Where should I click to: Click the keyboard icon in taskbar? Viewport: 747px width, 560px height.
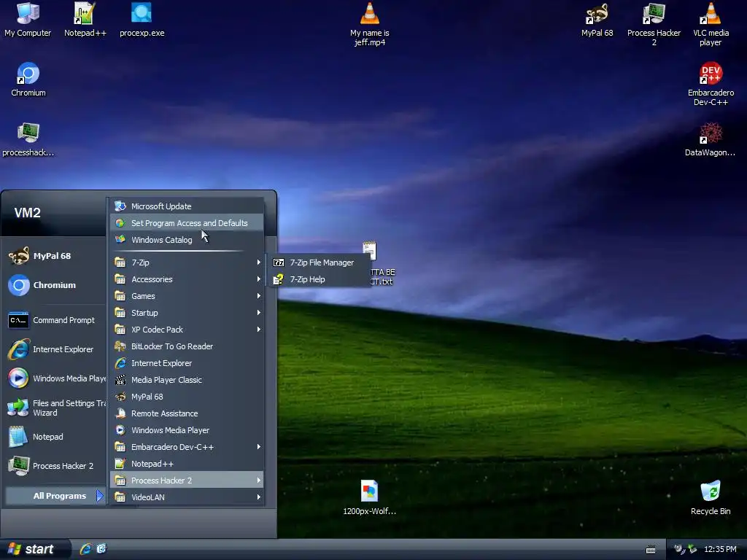click(x=651, y=550)
